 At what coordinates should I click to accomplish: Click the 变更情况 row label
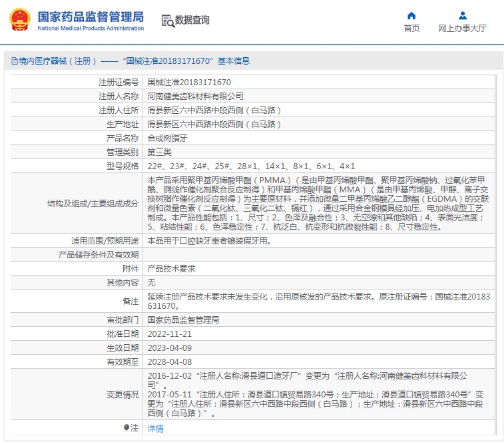coord(123,394)
